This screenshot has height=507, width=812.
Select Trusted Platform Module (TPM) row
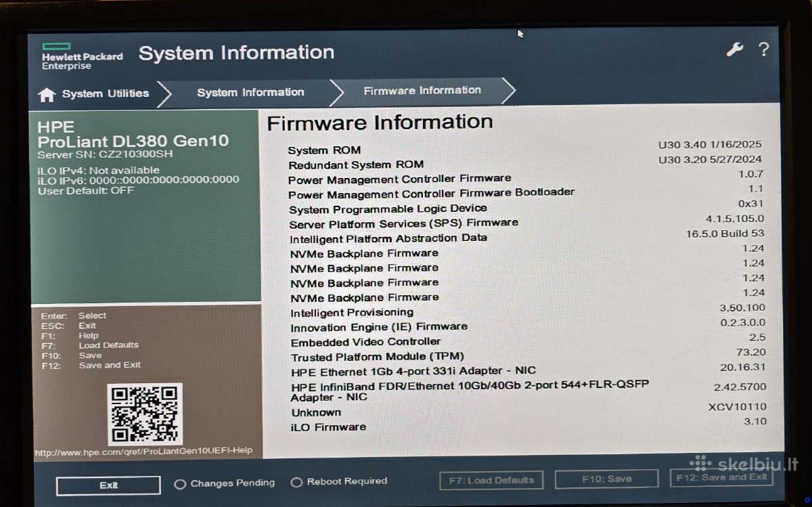click(x=528, y=355)
